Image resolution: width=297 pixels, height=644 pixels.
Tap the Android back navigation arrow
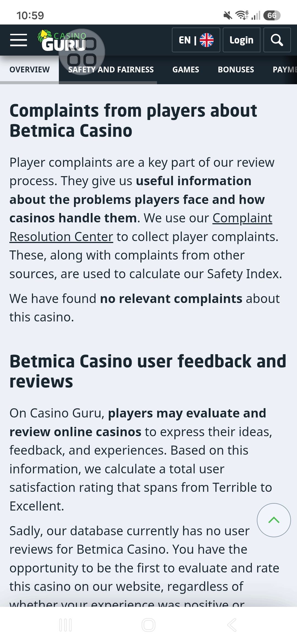coord(232,625)
